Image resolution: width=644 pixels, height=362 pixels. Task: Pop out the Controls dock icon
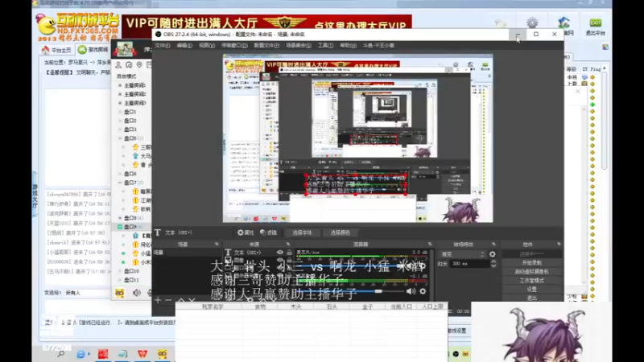(x=559, y=245)
